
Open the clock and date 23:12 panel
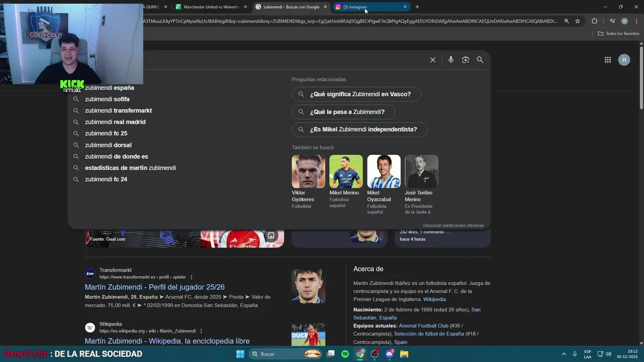[628, 354]
